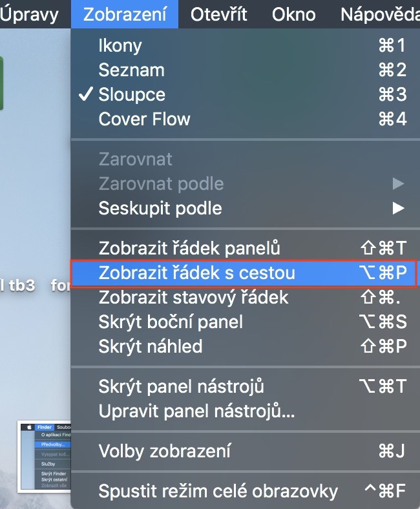Image resolution: width=420 pixels, height=509 pixels.
Task: Choose Cover Flow view
Action: pos(144,119)
